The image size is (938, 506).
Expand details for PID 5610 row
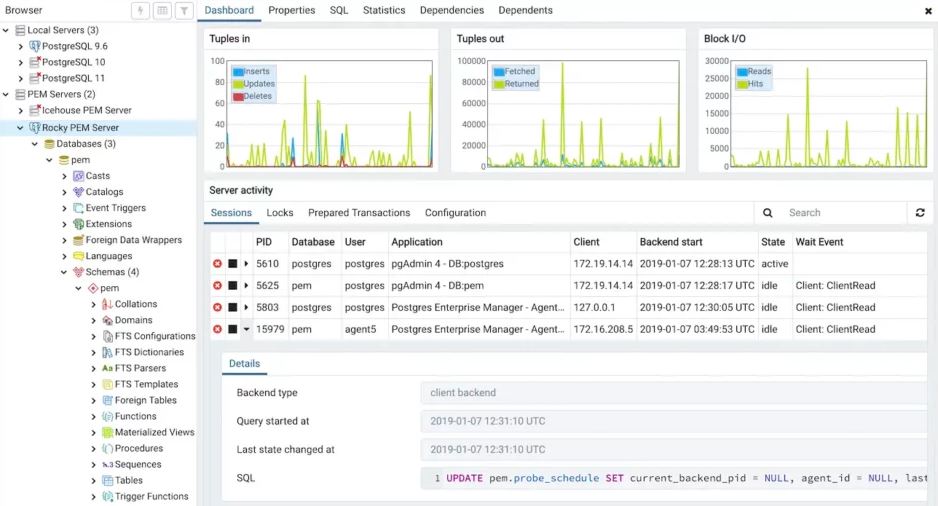tap(246, 264)
